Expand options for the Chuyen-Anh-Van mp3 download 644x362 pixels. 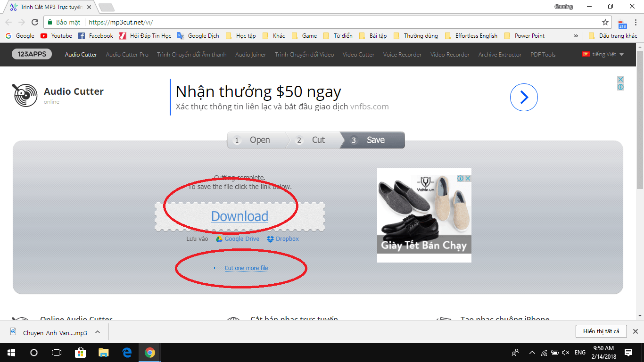click(x=98, y=331)
